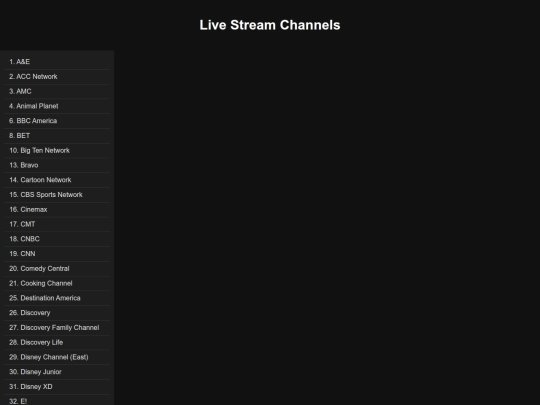Viewport: 540px width, 405px height.
Task: Open the 1. A&E channel
Action: pyautogui.click(x=57, y=62)
